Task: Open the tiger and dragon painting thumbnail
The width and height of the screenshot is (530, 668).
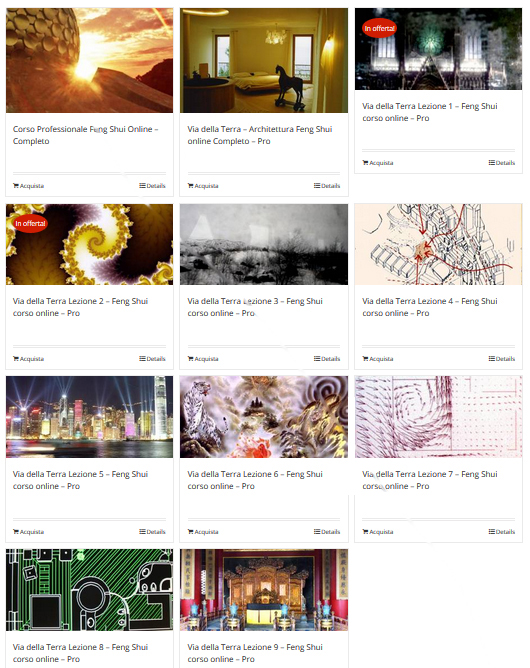Action: tap(264, 417)
